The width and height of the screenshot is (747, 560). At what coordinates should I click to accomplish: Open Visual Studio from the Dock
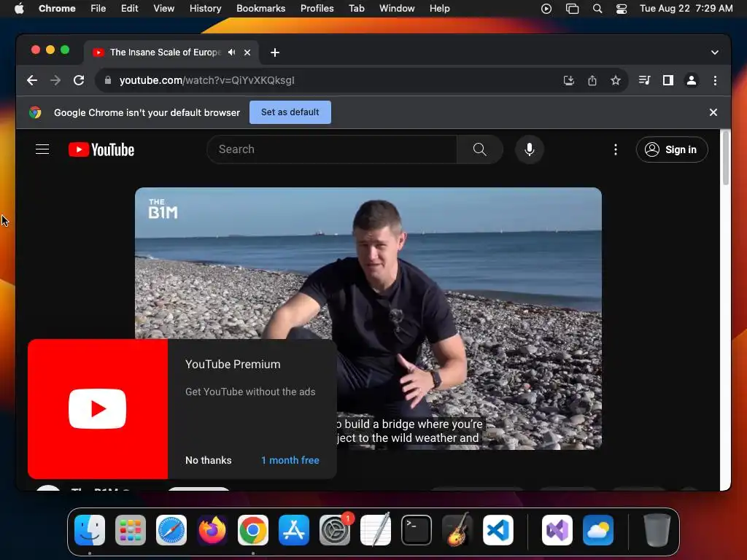coord(557,530)
